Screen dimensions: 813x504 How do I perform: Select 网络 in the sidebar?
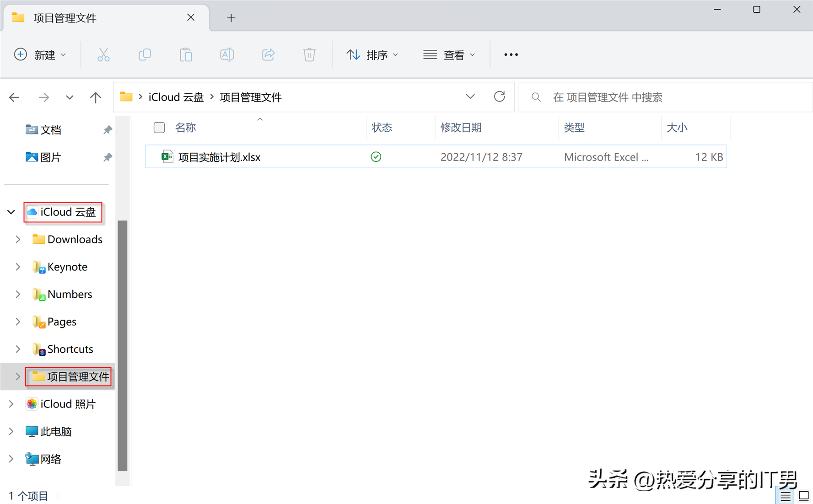[43, 459]
